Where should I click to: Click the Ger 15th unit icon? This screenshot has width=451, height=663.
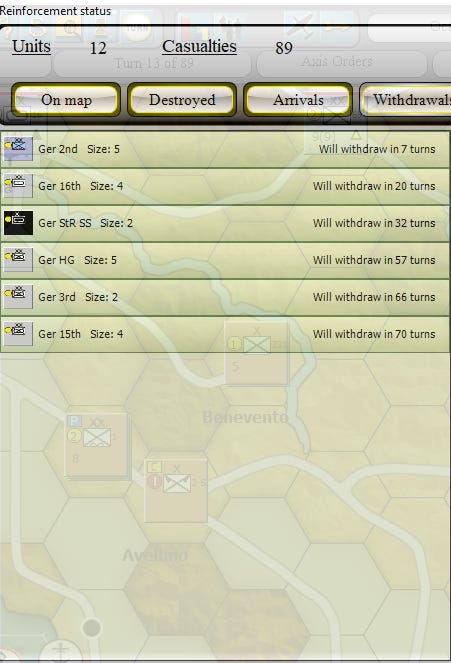[x=18, y=334]
